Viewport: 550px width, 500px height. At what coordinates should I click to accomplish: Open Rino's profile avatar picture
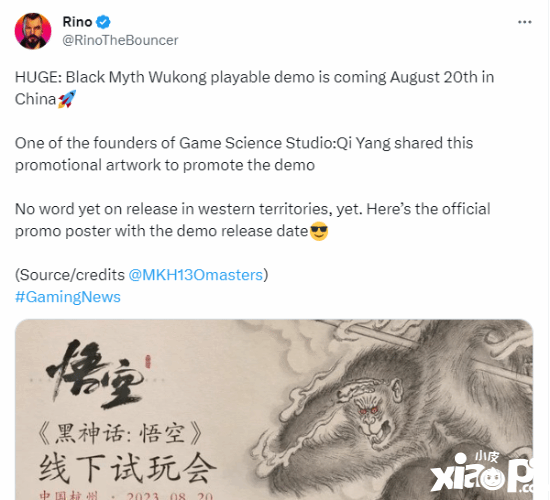33,31
